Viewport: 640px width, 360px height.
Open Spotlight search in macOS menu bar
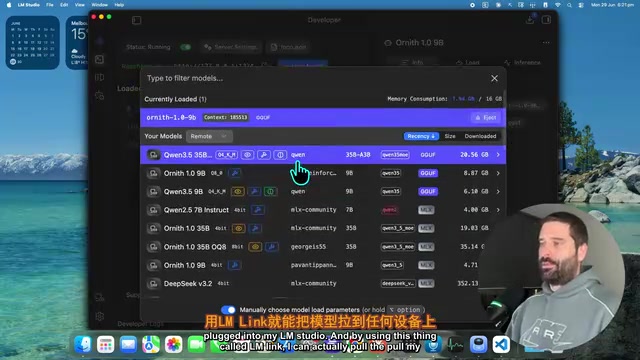coord(569,5)
